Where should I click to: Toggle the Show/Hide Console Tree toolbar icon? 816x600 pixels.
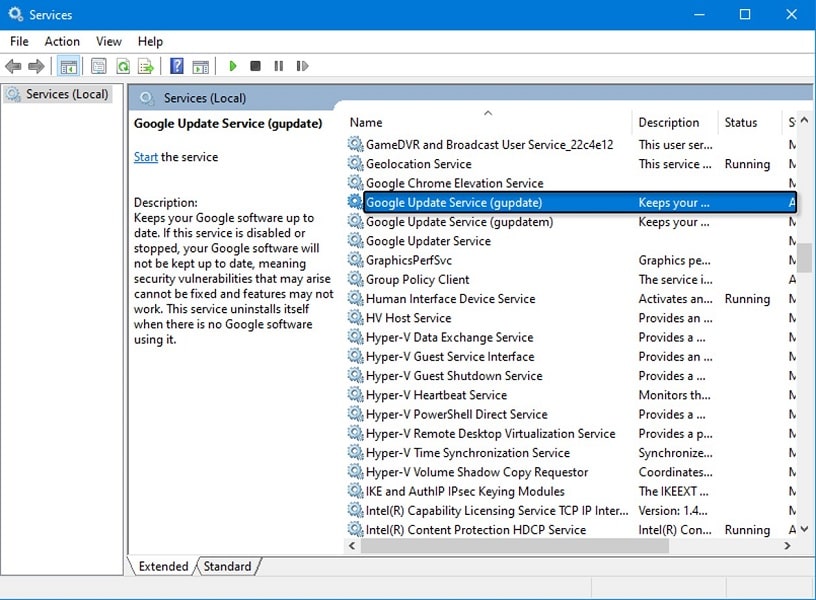tap(69, 66)
